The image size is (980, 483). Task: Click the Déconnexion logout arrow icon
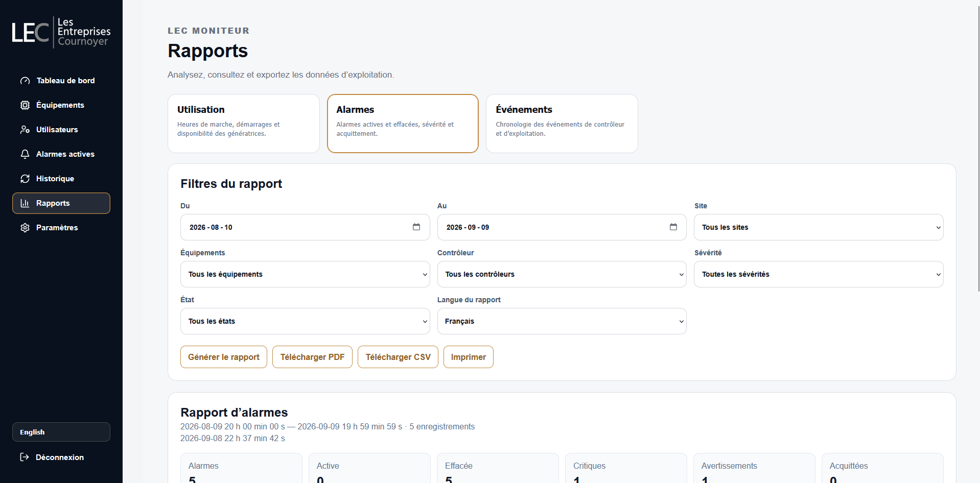pos(25,457)
